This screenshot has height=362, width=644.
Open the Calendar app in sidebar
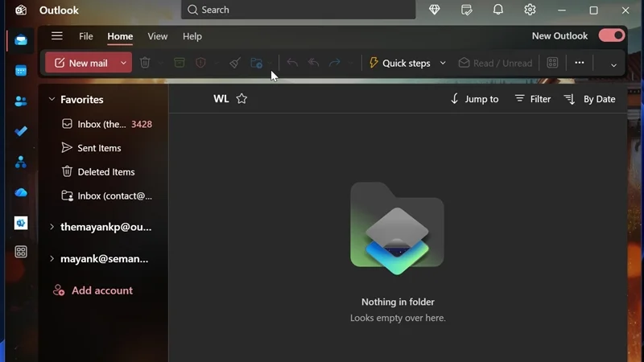21,71
